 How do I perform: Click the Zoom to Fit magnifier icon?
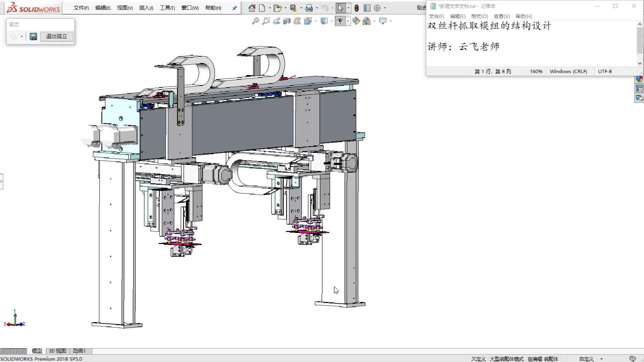click(x=255, y=21)
